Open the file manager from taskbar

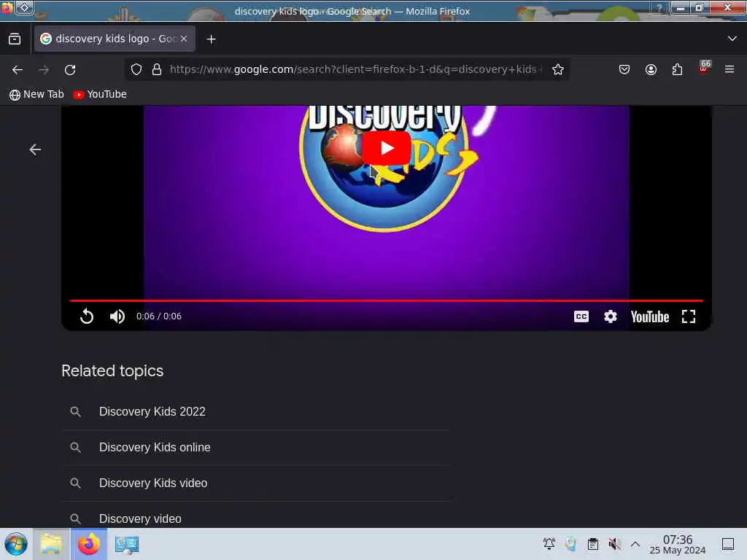[x=51, y=544]
